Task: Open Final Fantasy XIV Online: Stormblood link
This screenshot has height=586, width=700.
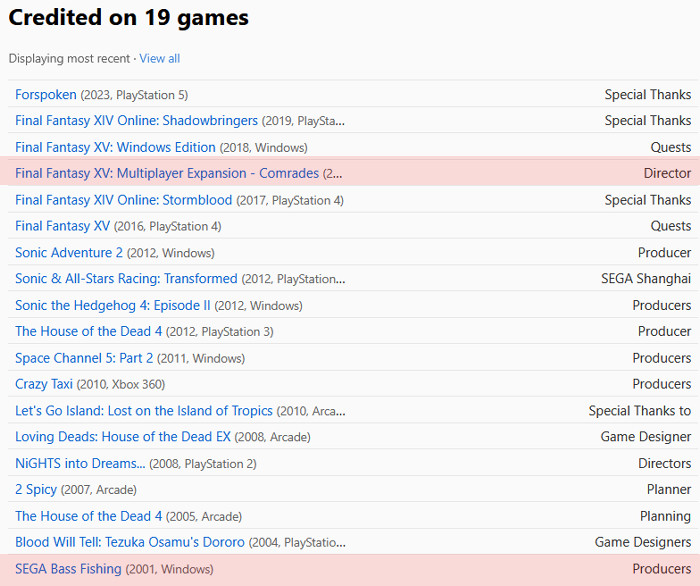Action: click(124, 200)
